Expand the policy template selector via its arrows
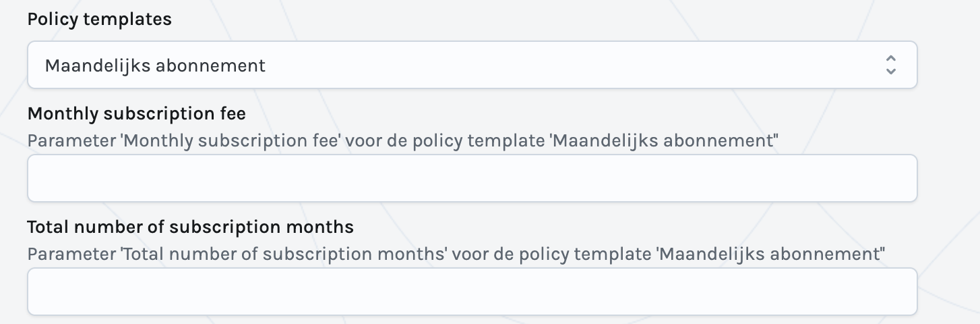 pyautogui.click(x=890, y=65)
